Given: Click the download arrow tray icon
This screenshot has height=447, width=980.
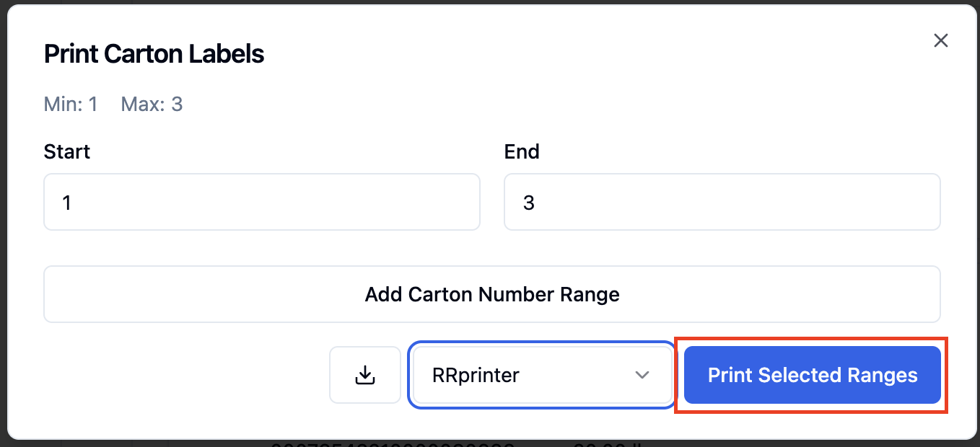Looking at the screenshot, I should 365,375.
